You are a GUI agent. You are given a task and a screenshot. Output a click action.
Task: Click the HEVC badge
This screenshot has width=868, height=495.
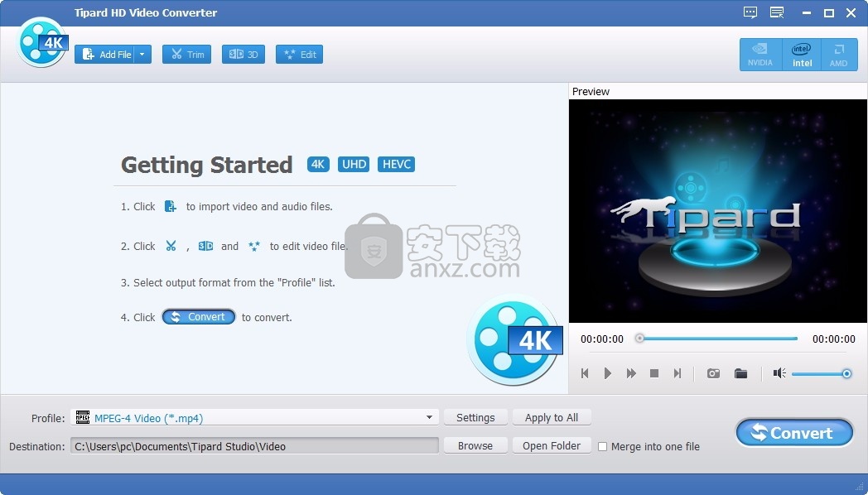point(397,164)
